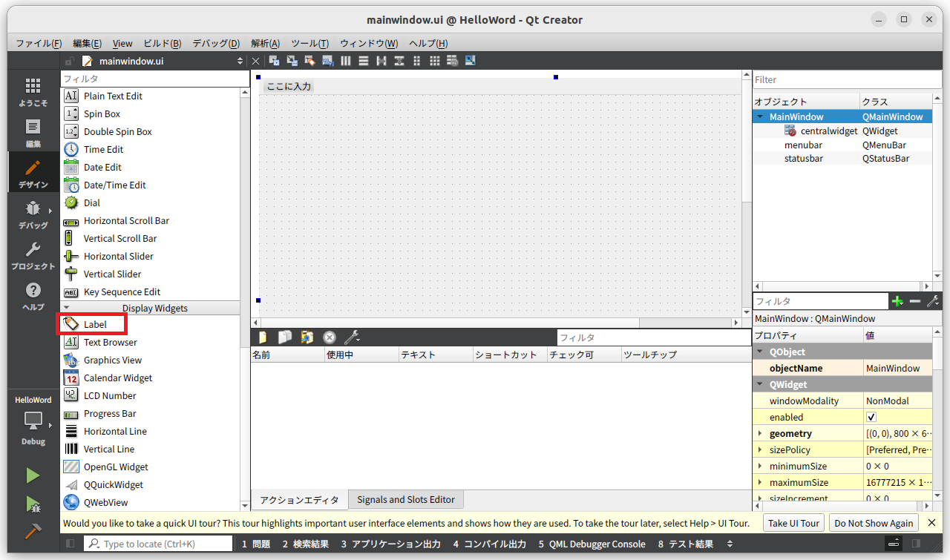Create a new action in the Action Editor

(x=261, y=337)
